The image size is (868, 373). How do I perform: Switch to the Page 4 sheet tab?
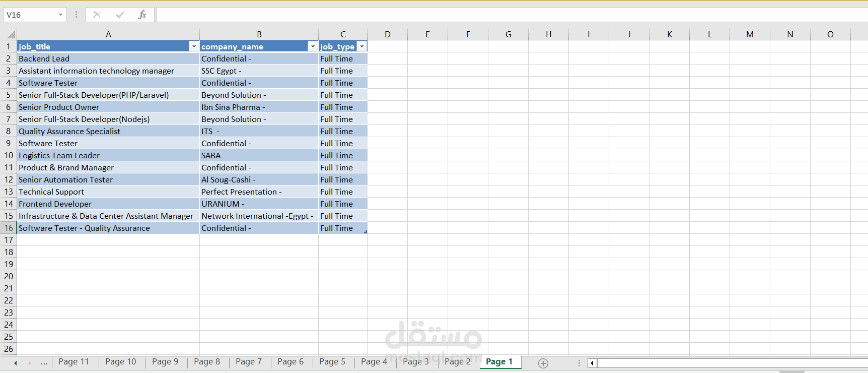pos(374,362)
